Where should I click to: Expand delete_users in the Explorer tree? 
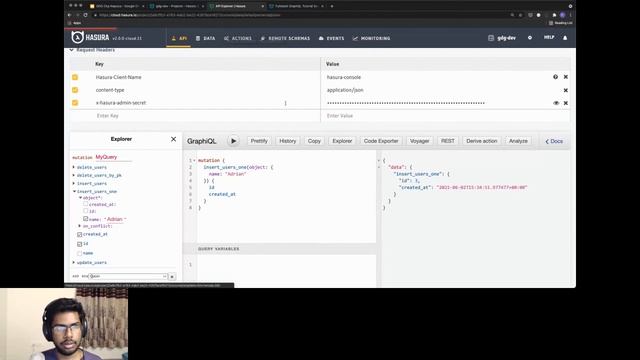point(74,167)
